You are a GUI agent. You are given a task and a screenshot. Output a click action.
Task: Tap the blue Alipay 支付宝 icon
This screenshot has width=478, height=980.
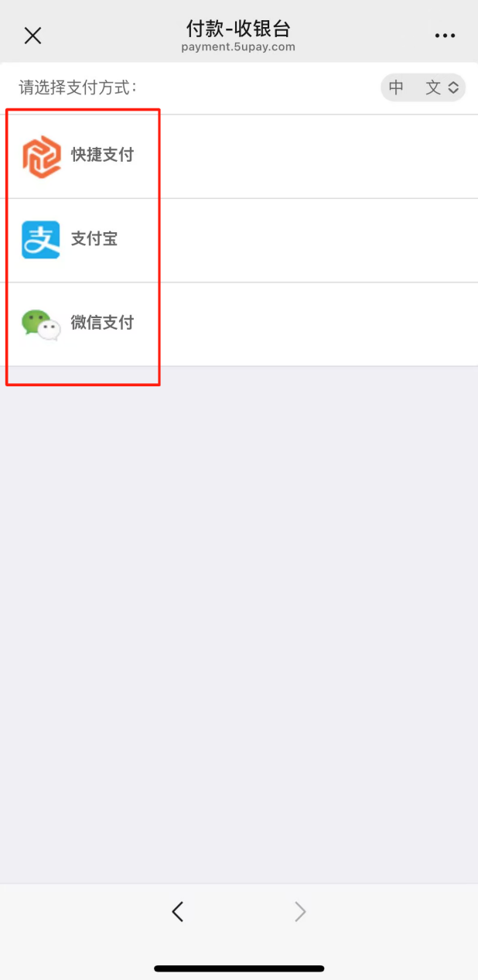point(41,240)
